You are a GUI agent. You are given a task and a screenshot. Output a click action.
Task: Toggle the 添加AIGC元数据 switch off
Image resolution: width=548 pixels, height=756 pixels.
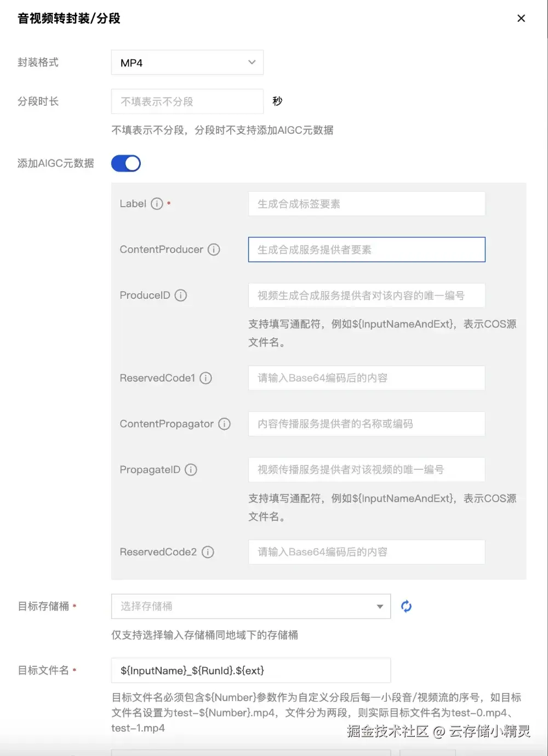coord(126,163)
